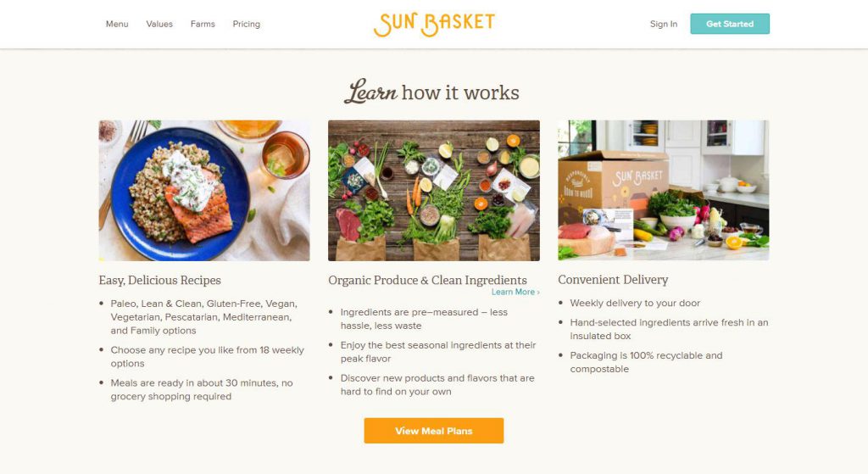Screen dimensions: 868x474
Task: Click the Convenient Delivery heading
Action: pos(613,280)
